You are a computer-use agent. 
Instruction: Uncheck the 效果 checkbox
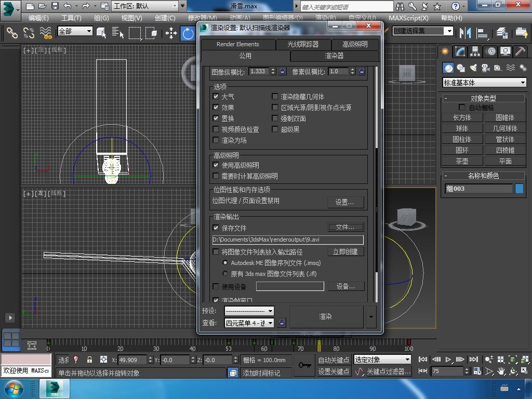click(x=216, y=107)
